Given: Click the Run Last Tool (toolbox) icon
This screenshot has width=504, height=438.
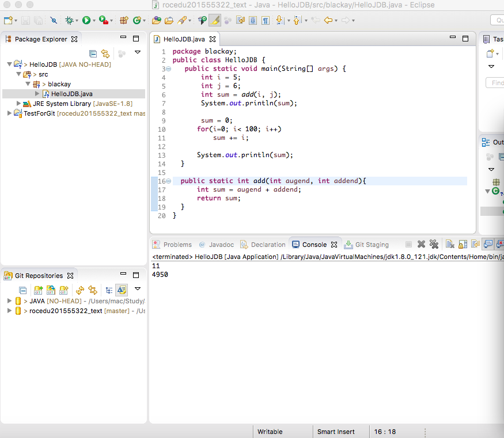Looking at the screenshot, I should click(x=103, y=20).
